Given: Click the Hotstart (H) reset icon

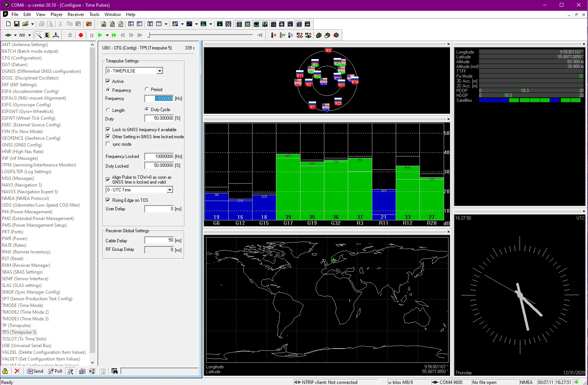Looking at the screenshot, I should coord(274,35).
